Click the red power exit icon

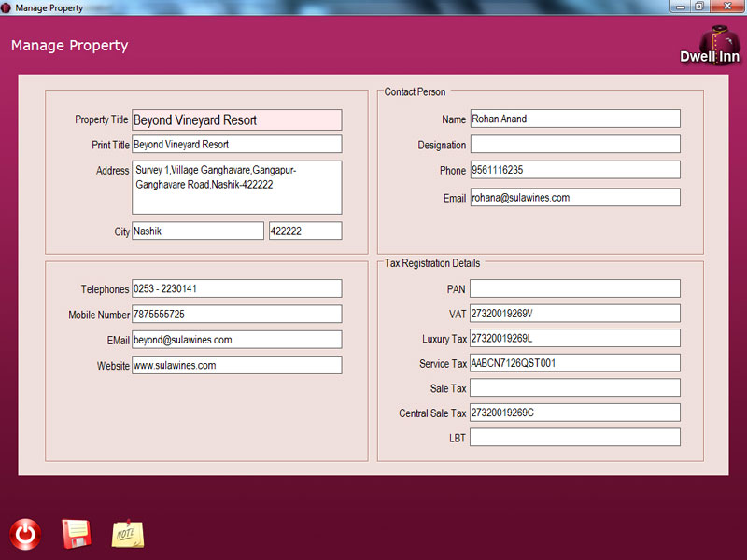(25, 534)
